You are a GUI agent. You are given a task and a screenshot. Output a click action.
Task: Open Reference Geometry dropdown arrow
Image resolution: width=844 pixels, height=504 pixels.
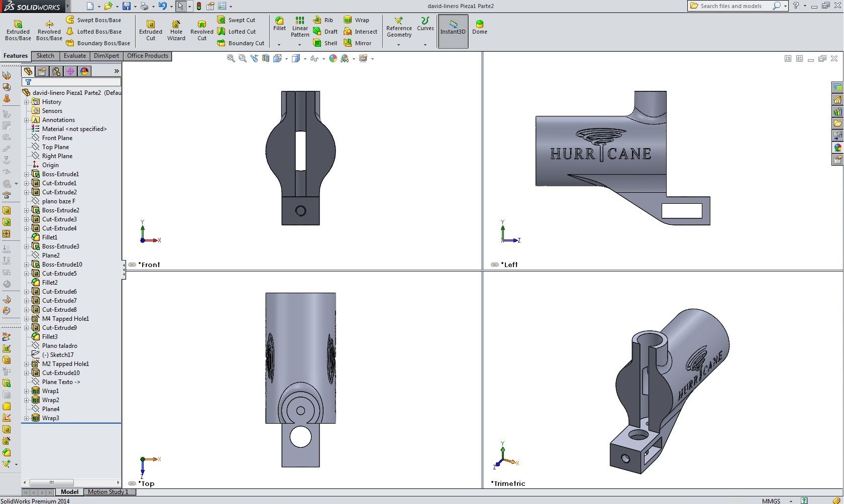399,45
